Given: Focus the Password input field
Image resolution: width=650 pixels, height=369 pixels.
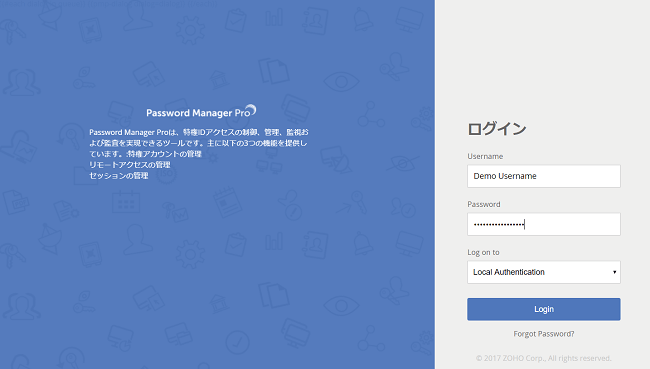Looking at the screenshot, I should (543, 224).
